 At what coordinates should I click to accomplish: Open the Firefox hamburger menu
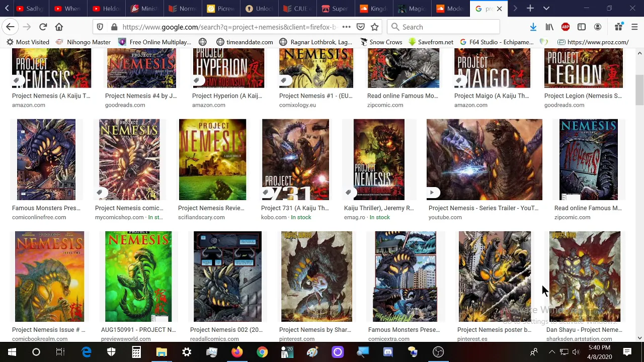[634, 27]
